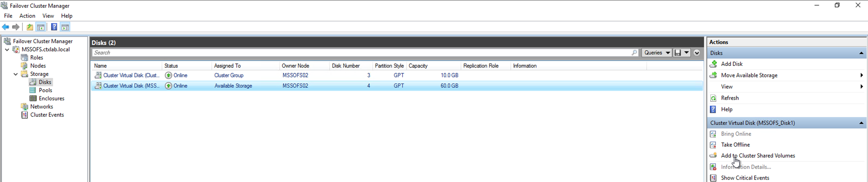
Task: Click the Up One Level folder icon
Action: 30,27
